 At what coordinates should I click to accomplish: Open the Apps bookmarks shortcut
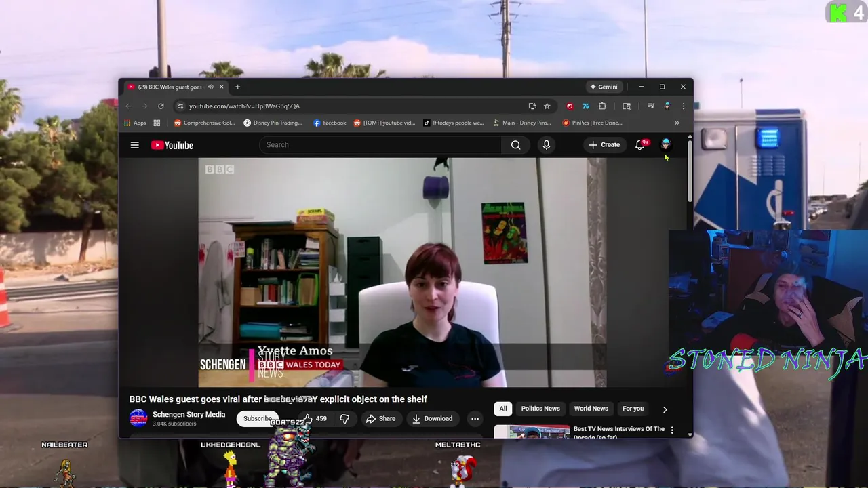pyautogui.click(x=135, y=123)
